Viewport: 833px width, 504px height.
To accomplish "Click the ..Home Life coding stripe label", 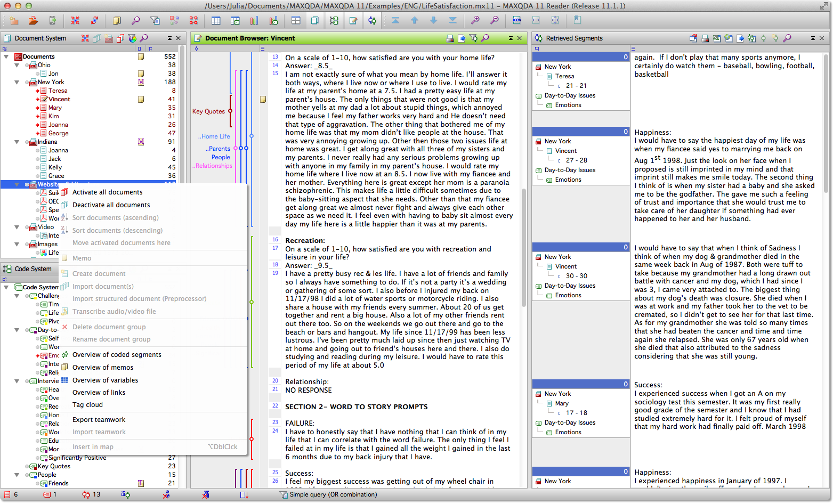I will click(214, 136).
